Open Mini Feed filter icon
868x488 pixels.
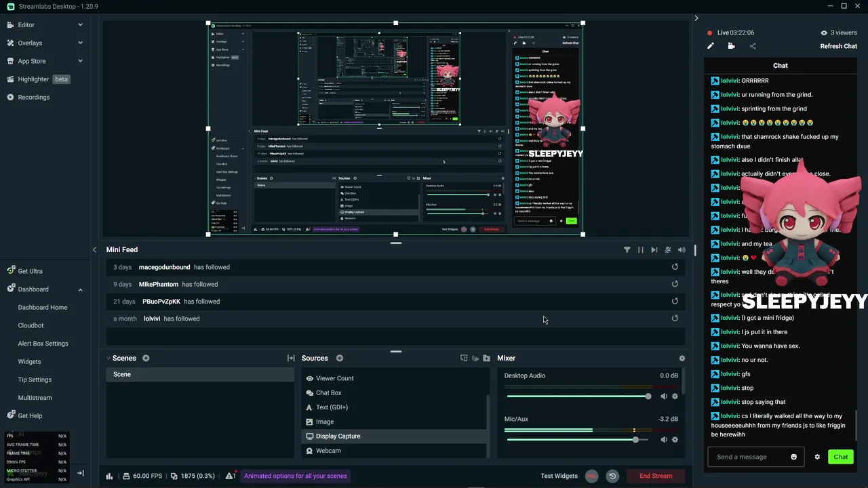(627, 250)
